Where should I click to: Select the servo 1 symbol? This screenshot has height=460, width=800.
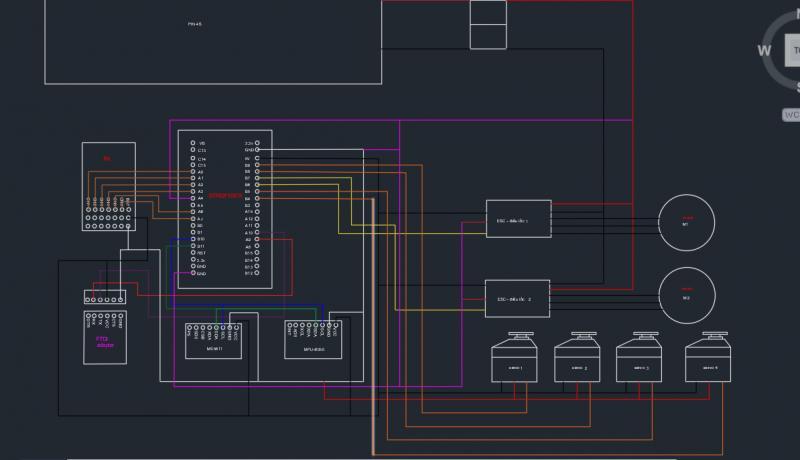tap(518, 361)
